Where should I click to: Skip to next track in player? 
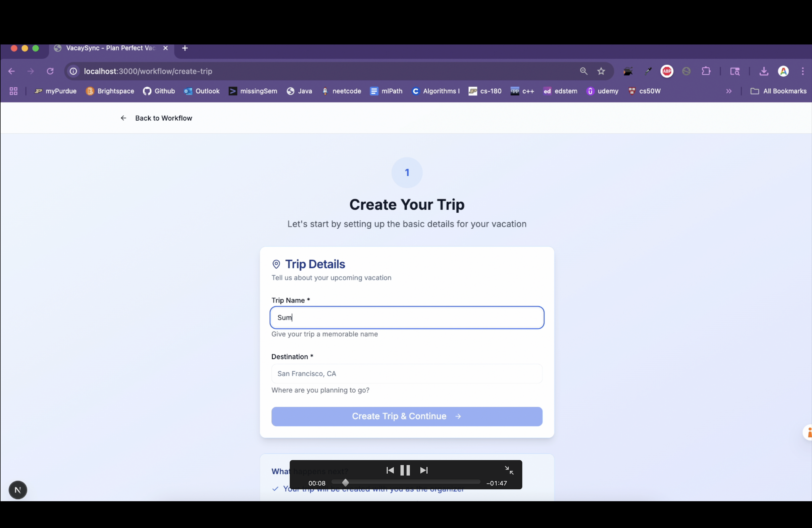[424, 470]
